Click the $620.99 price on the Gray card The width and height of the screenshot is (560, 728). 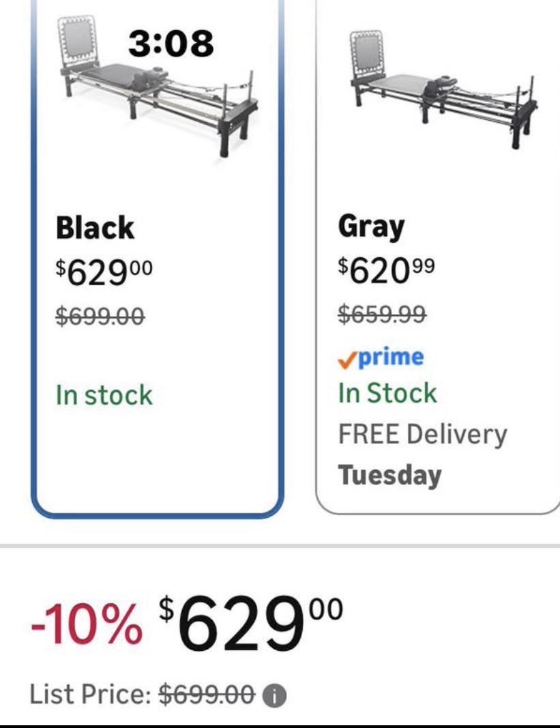(386, 271)
